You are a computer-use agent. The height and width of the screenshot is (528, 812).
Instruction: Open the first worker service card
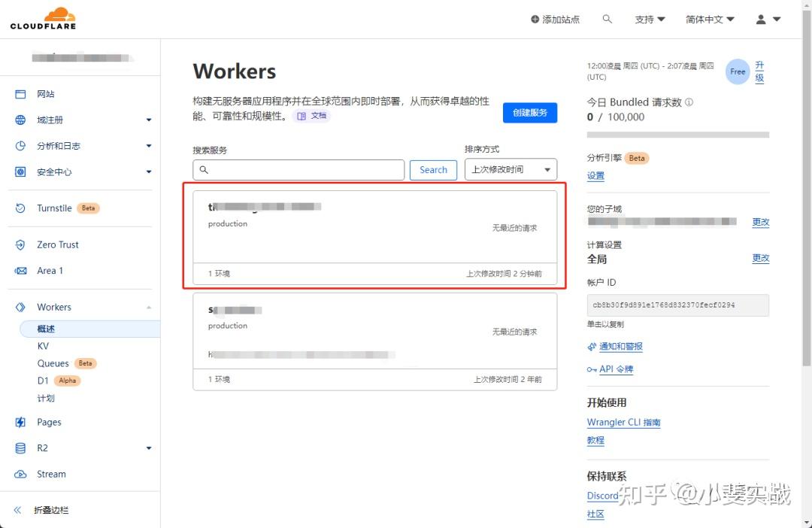click(x=375, y=238)
